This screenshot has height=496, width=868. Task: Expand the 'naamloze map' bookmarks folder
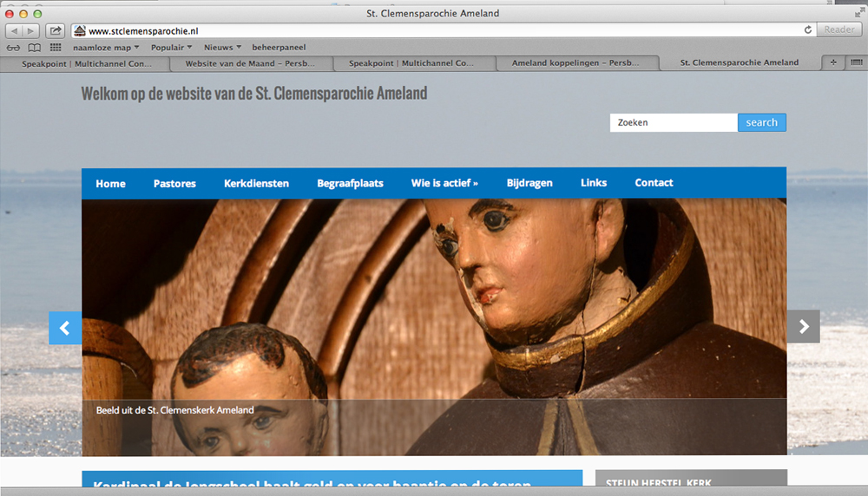pos(106,48)
